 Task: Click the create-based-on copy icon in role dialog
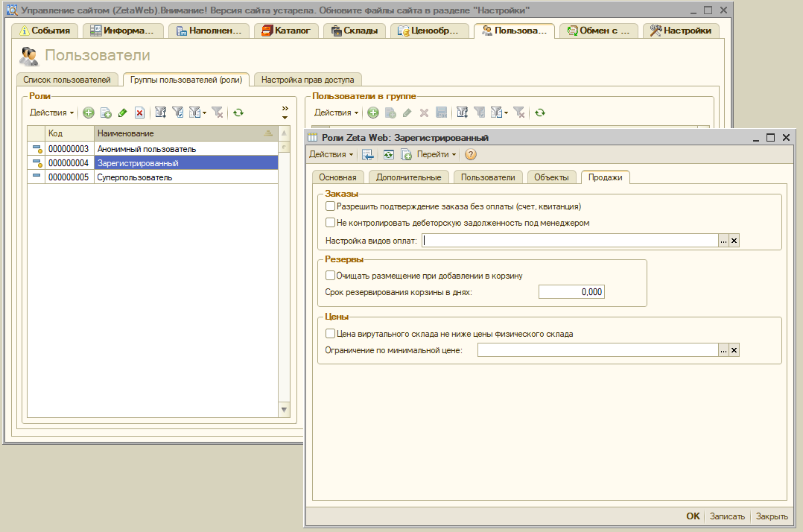(x=406, y=154)
